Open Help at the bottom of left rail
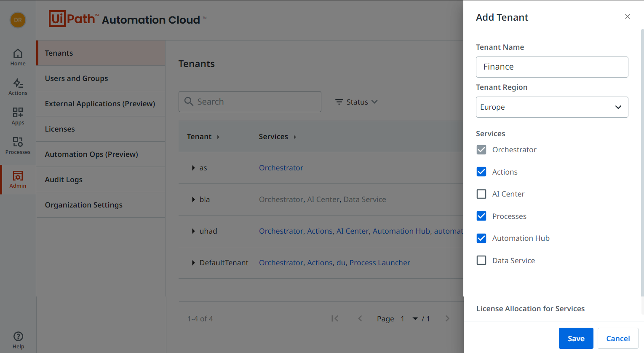The width and height of the screenshot is (644, 353). click(x=18, y=340)
